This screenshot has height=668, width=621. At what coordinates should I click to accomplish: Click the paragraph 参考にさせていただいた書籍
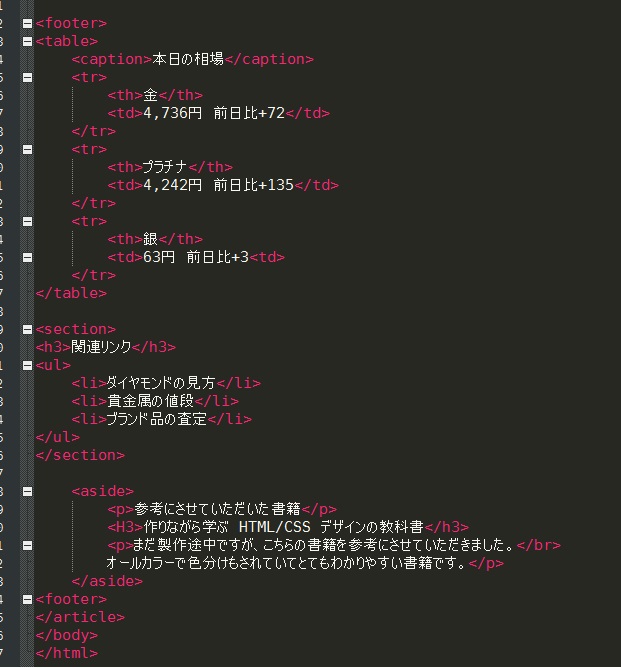point(222,510)
